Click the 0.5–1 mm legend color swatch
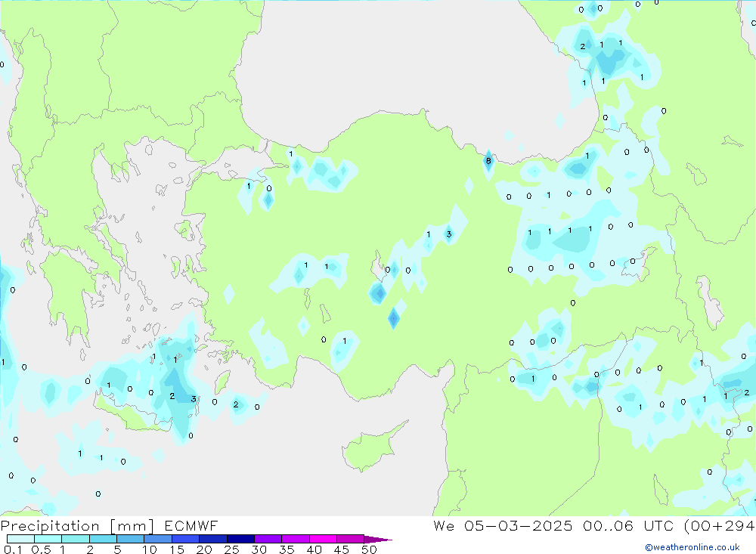756x554 pixels. coord(48,539)
